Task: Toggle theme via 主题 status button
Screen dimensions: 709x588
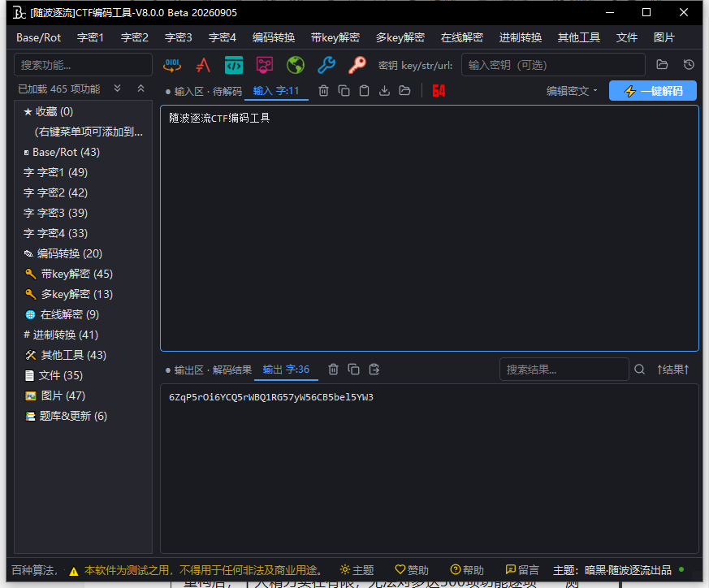Action: tap(357, 570)
